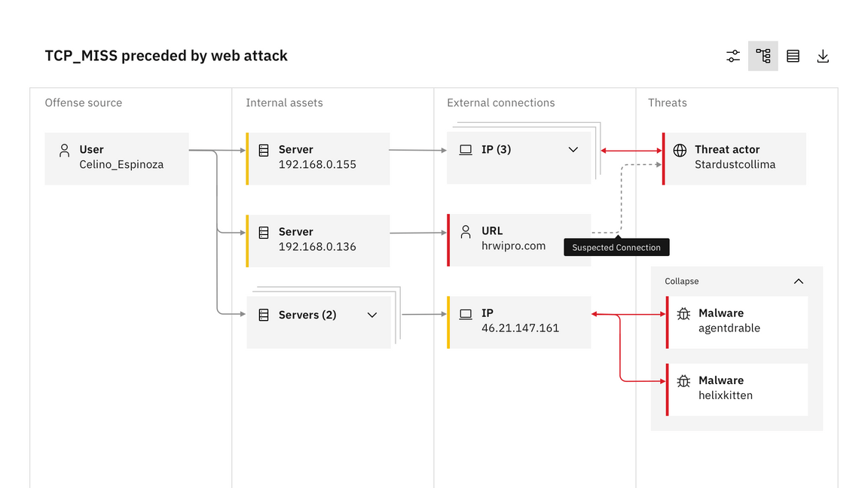Select the URL hrwipro.com node
This screenshot has width=868, height=488.
click(x=519, y=240)
